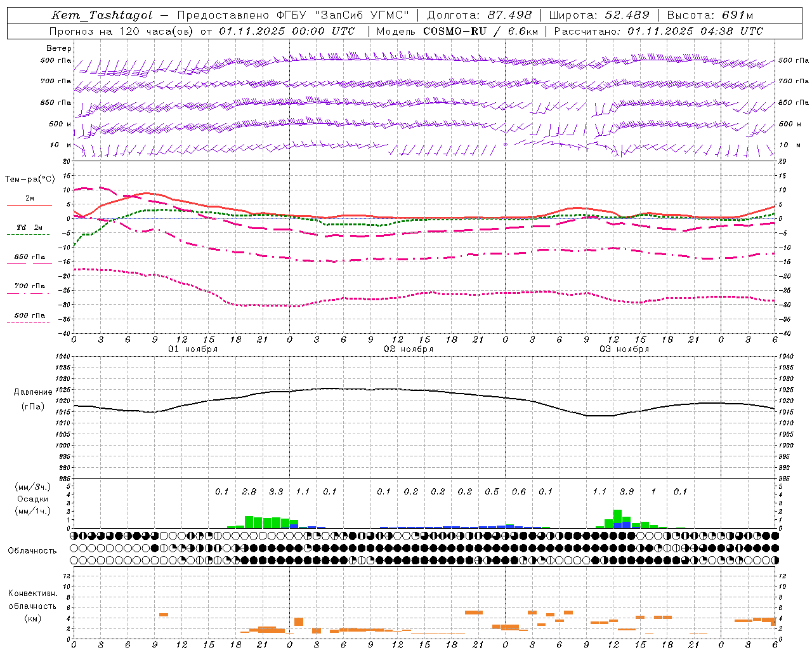812x650 pixels.
Task: Click the (мм/3ч.) precipitation unit label
Action: (33, 487)
